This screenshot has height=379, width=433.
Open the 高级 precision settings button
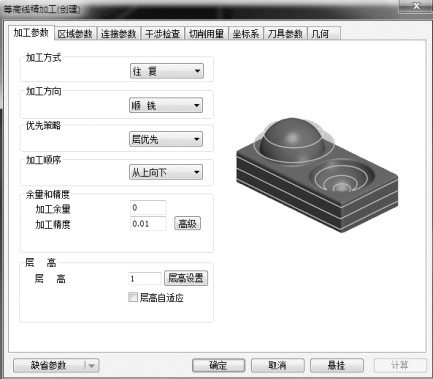click(187, 223)
